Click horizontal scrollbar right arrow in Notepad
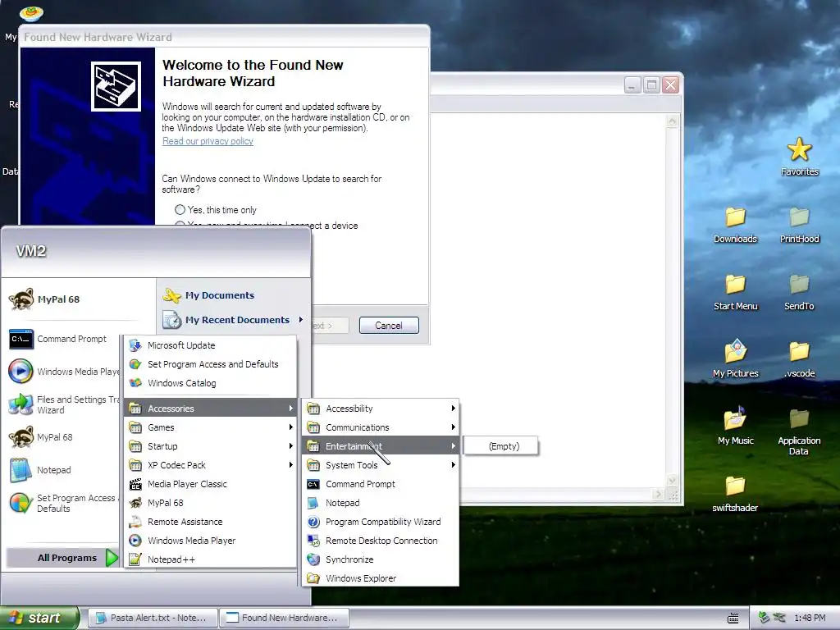The width and height of the screenshot is (840, 630). (x=659, y=495)
